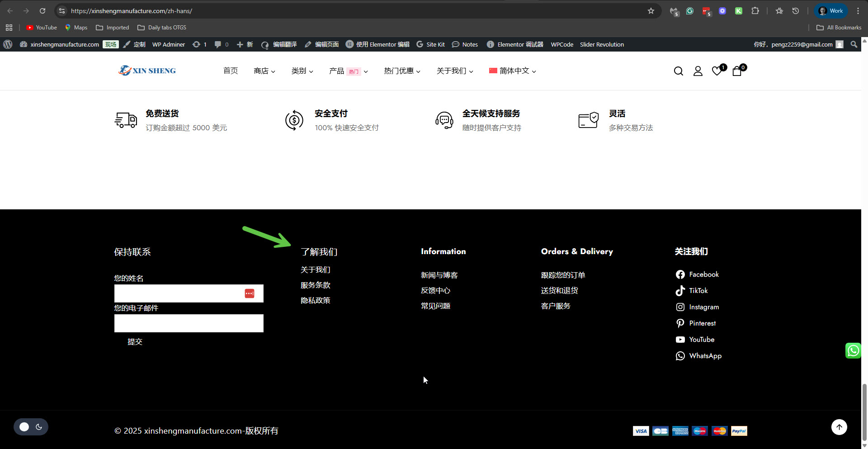Screen dimensions: 868x449
Task: Expand the 关于我们 nav dropdown
Action: click(455, 71)
